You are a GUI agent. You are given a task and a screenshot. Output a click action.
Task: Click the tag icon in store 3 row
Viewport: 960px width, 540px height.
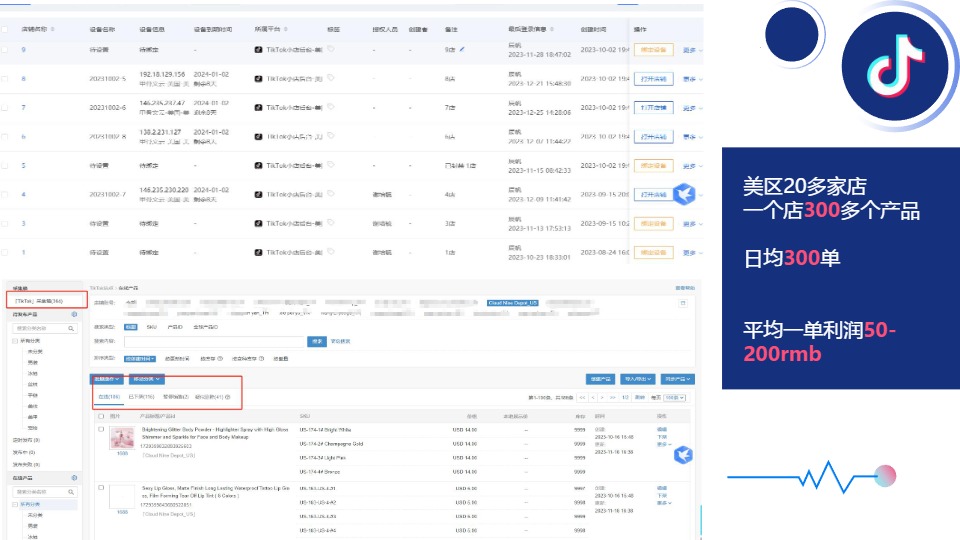point(331,223)
